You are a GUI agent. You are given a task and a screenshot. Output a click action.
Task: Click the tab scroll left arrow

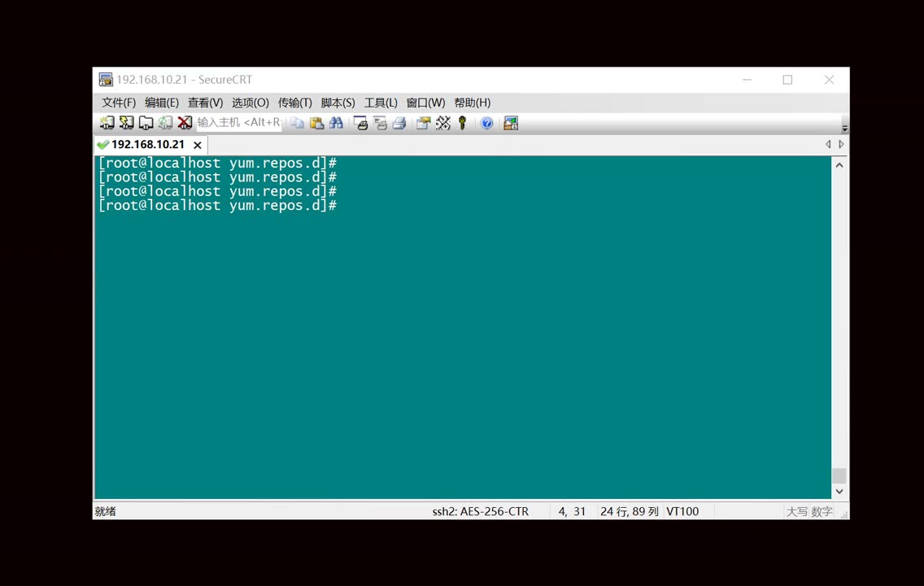[828, 144]
